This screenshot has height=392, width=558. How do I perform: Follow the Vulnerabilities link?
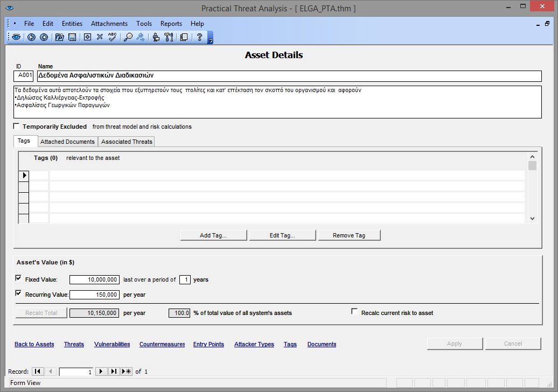(112, 344)
